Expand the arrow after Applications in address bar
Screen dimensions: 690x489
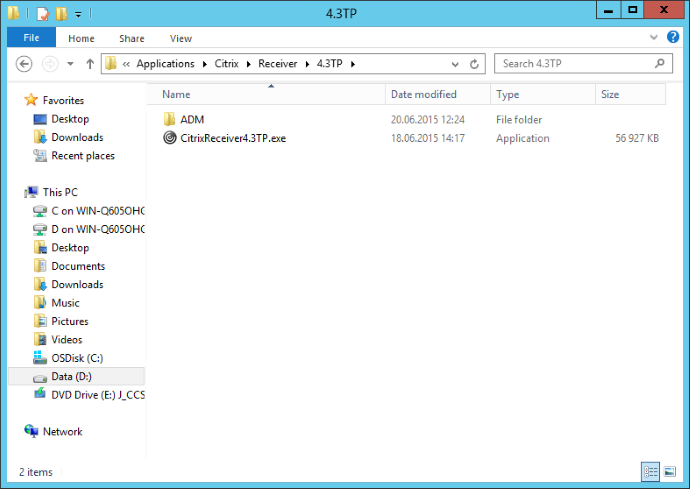205,64
